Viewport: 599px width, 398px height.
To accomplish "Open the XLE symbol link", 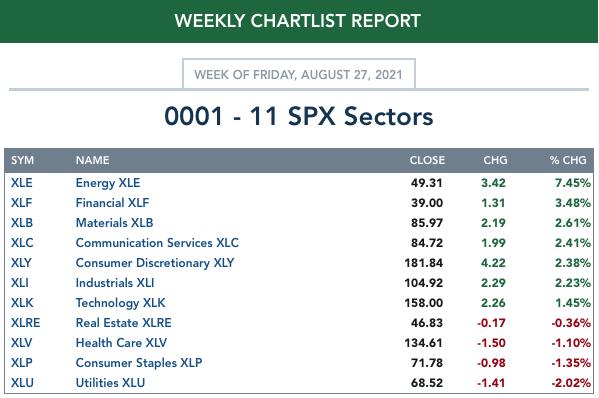I will pyautogui.click(x=21, y=183).
